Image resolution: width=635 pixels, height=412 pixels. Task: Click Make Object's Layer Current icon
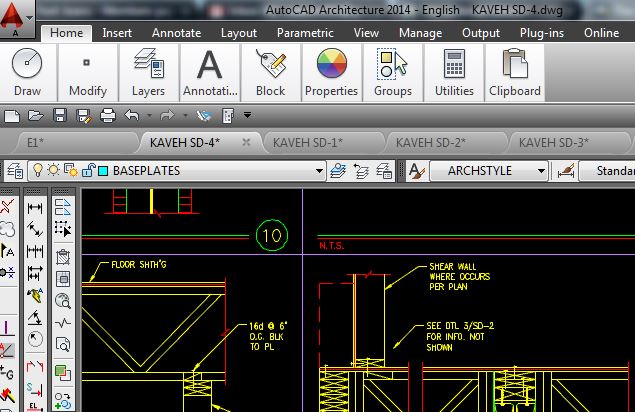(x=338, y=171)
